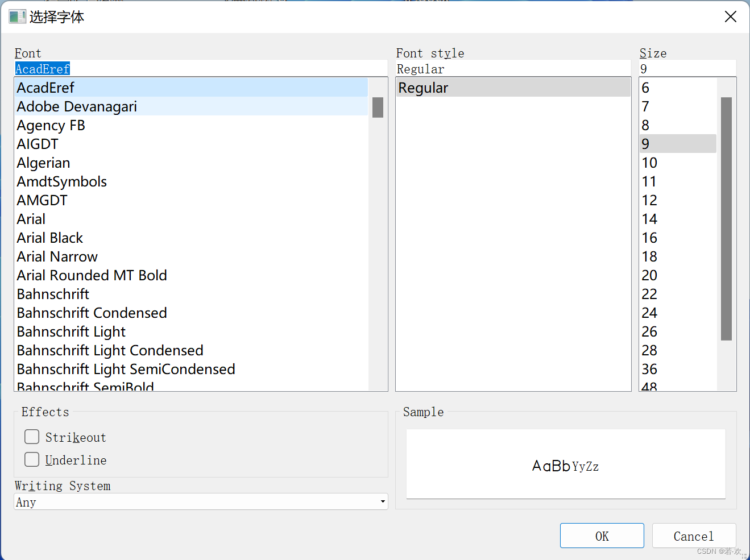
Task: Choose font size 8
Action: [678, 125]
